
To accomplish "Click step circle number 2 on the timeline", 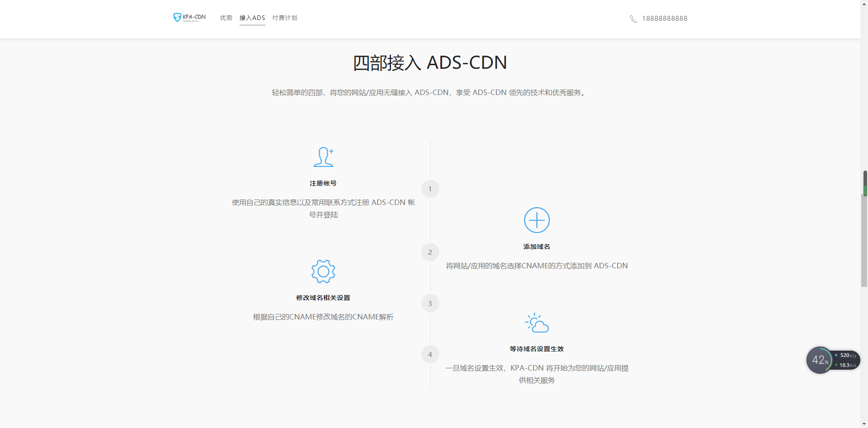I will coord(430,252).
